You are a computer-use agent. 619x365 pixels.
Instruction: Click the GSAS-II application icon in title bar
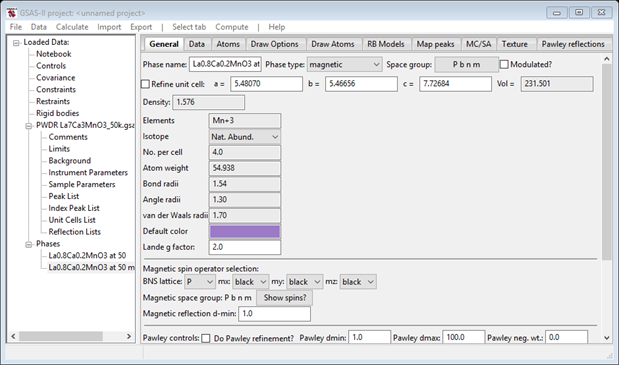pyautogui.click(x=11, y=13)
